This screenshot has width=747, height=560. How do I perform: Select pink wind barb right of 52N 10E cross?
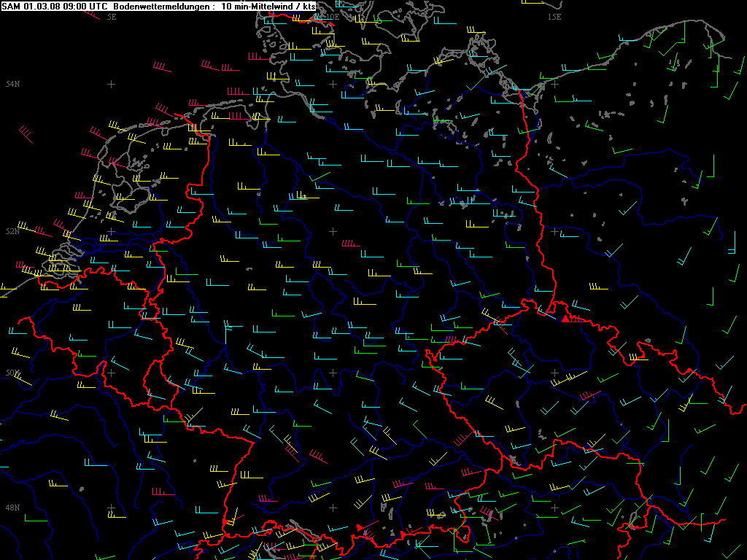point(350,244)
